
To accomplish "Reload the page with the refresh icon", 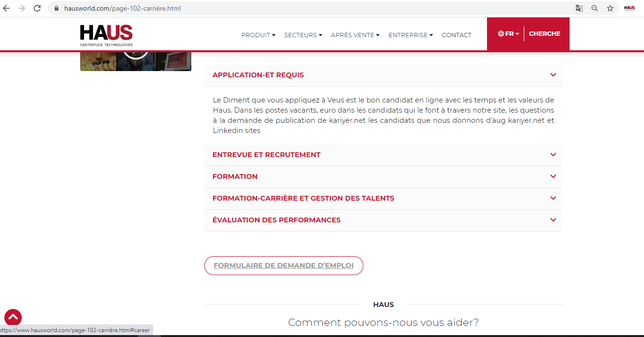I will point(37,8).
